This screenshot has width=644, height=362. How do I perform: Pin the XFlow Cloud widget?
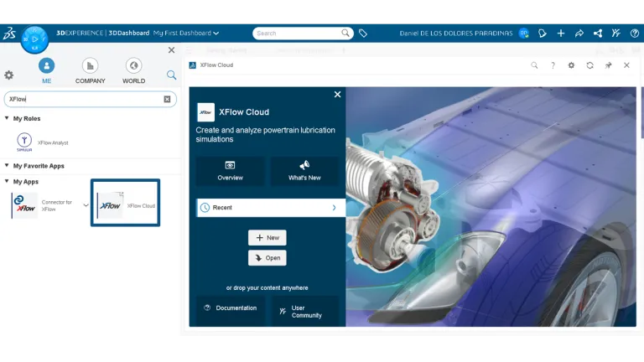coord(608,65)
